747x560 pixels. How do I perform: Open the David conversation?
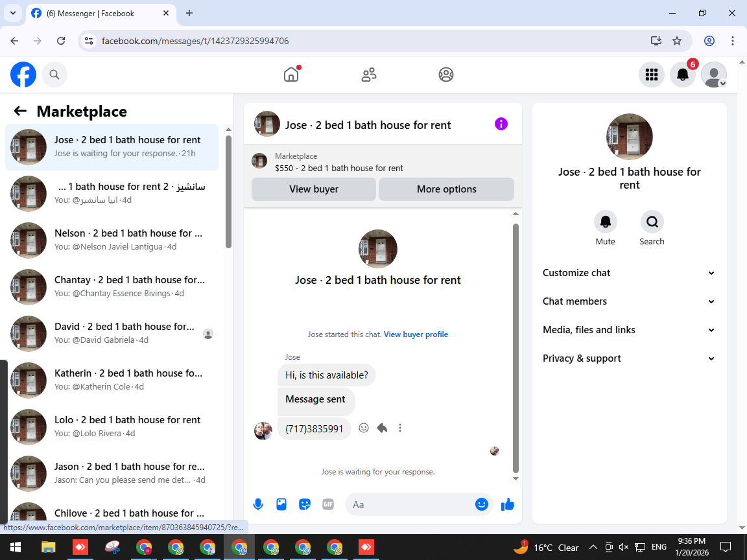click(112, 333)
